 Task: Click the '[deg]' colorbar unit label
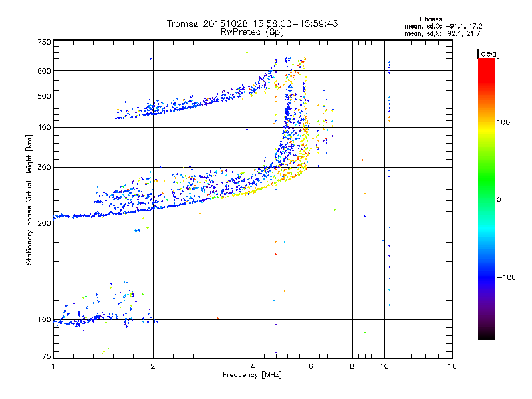click(488, 53)
